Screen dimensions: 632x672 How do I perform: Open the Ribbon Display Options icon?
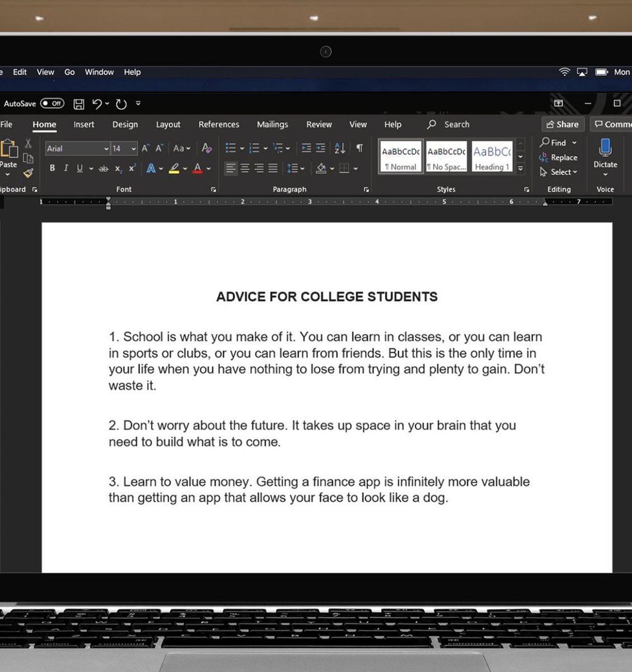(x=558, y=103)
